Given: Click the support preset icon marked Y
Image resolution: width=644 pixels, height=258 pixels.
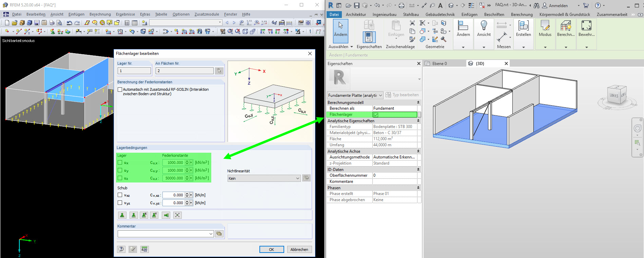Looking at the screenshot, I should click(155, 215).
